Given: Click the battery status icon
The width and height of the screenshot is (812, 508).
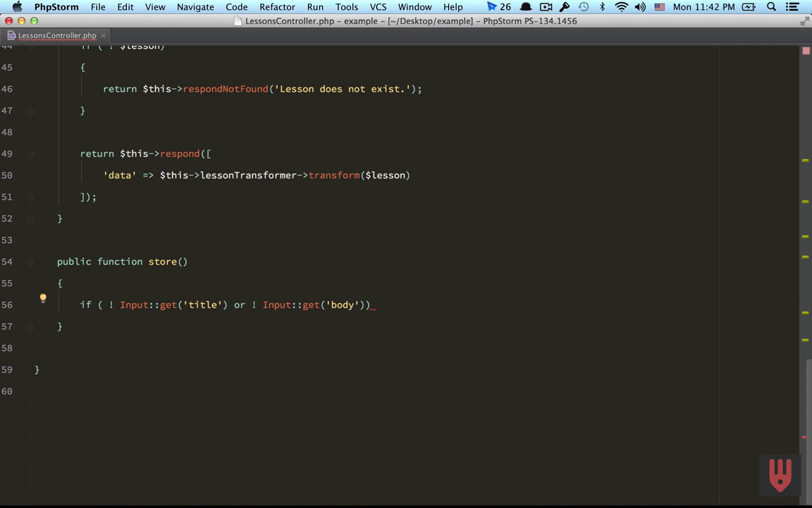Looking at the screenshot, I should (749, 7).
